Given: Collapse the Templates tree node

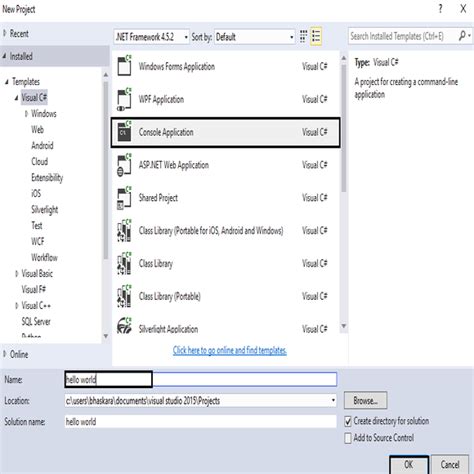Looking at the screenshot, I should [x=6, y=82].
